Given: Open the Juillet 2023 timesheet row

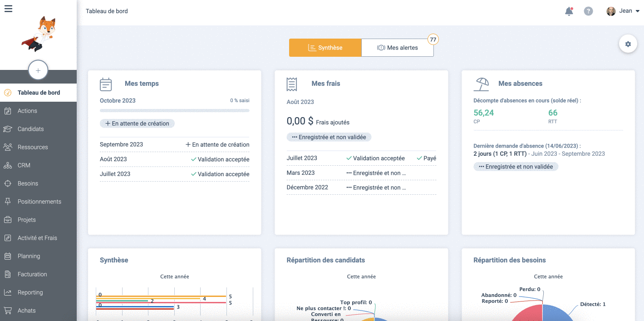Looking at the screenshot, I should click(175, 174).
